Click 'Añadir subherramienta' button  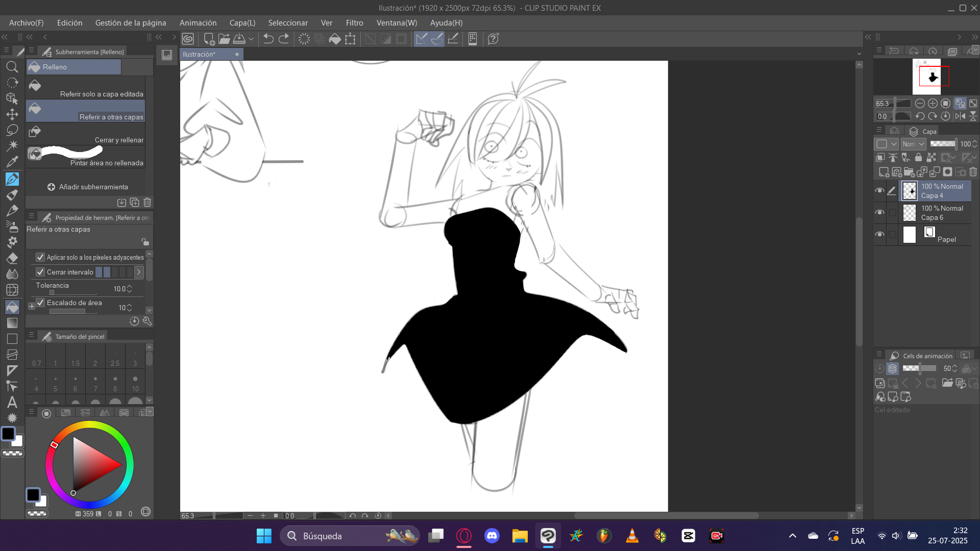(x=88, y=187)
